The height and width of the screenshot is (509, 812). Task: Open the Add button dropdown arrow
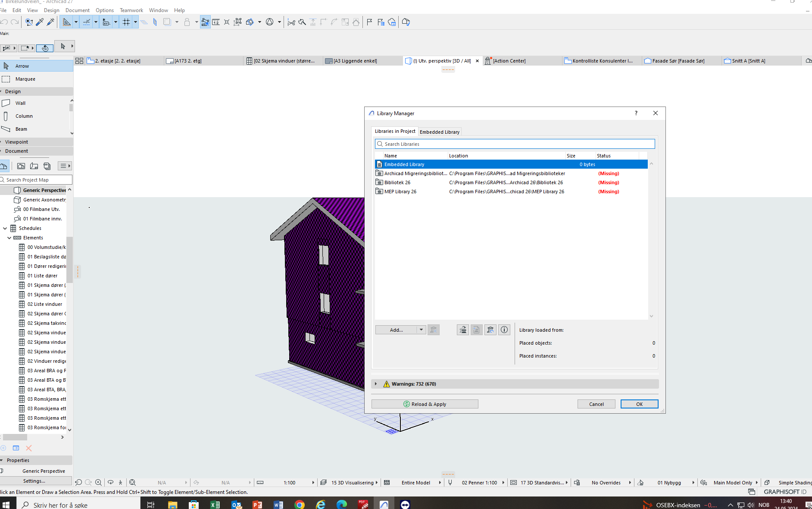pos(421,330)
